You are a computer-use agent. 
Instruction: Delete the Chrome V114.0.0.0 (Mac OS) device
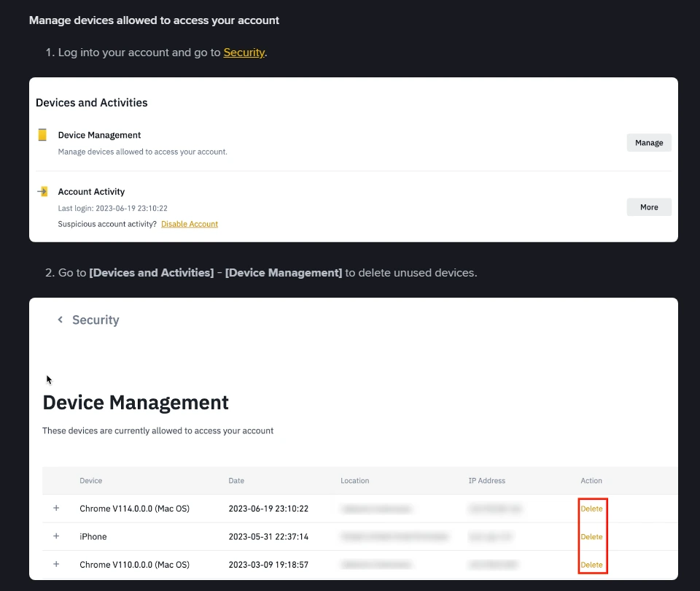point(591,509)
